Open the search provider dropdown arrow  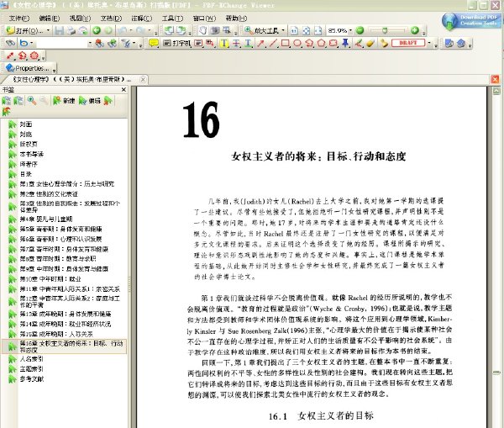[x=32, y=43]
